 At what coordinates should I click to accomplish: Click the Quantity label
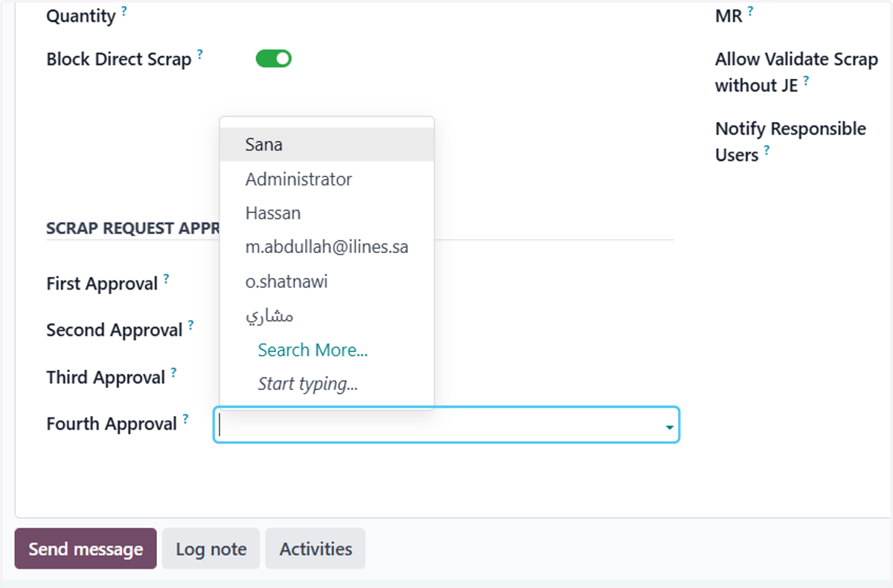point(81,16)
